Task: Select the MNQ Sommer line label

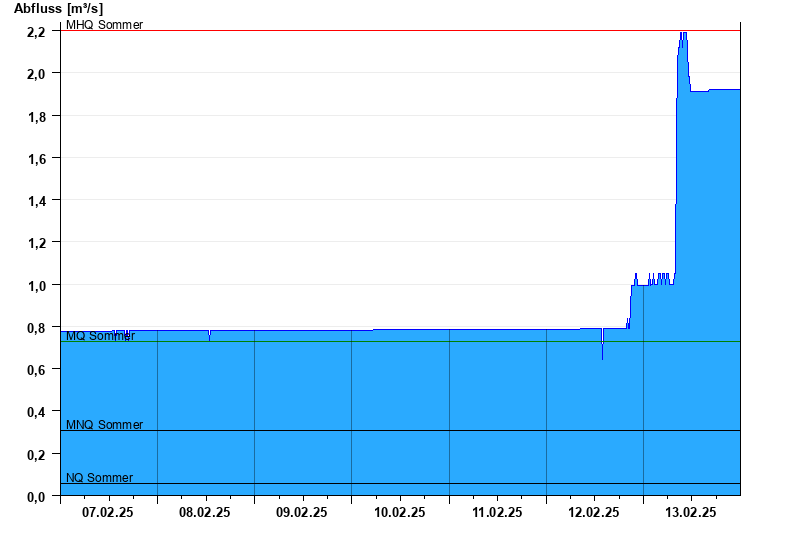Action: point(104,425)
